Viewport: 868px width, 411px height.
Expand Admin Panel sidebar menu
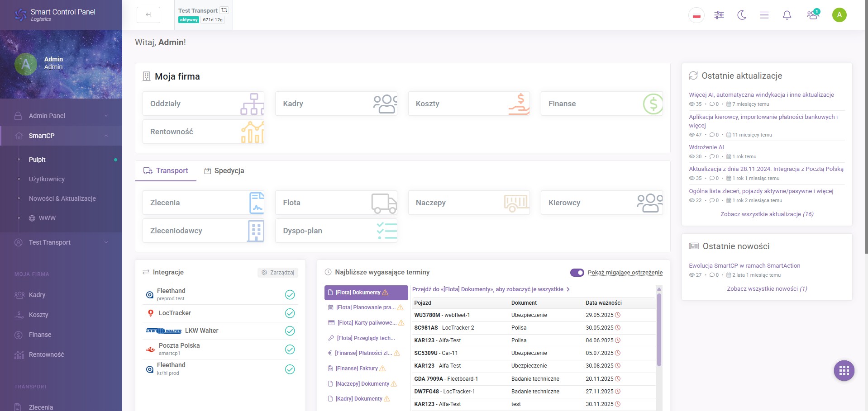pos(61,116)
